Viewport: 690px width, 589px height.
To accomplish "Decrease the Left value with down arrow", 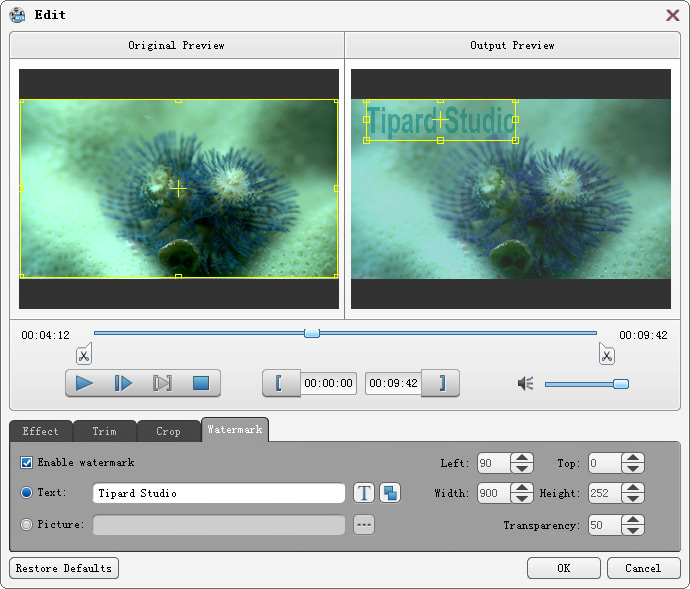I will click(x=522, y=468).
